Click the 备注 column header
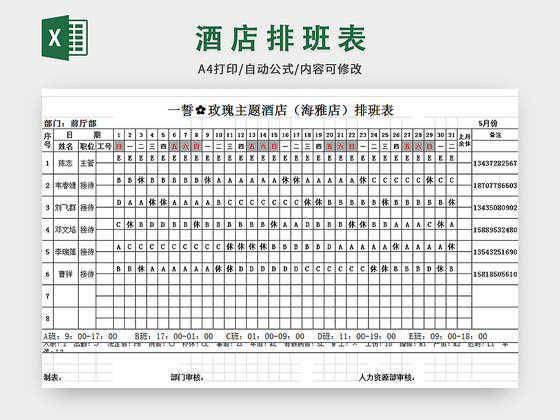The image size is (560, 420). point(495,135)
